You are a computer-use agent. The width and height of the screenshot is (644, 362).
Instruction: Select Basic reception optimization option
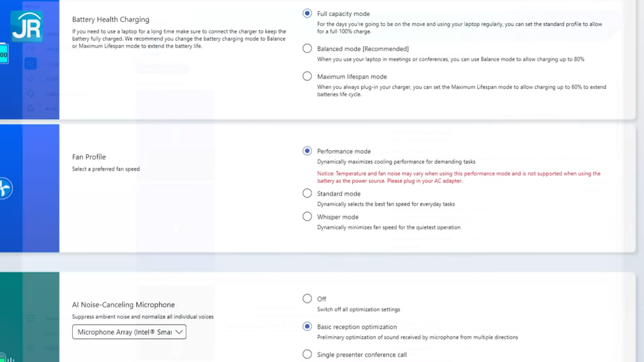pos(307,327)
